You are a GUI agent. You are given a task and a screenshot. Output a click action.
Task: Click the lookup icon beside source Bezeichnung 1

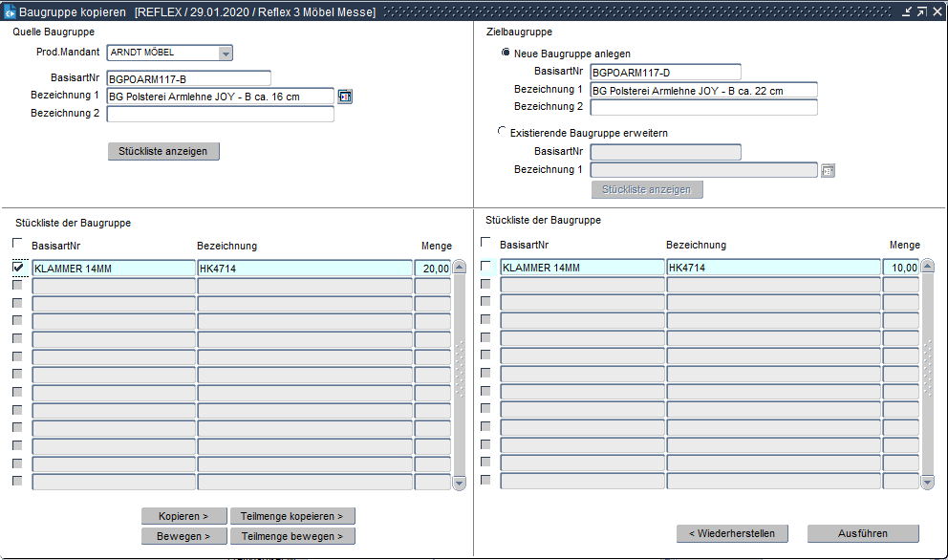pos(345,97)
